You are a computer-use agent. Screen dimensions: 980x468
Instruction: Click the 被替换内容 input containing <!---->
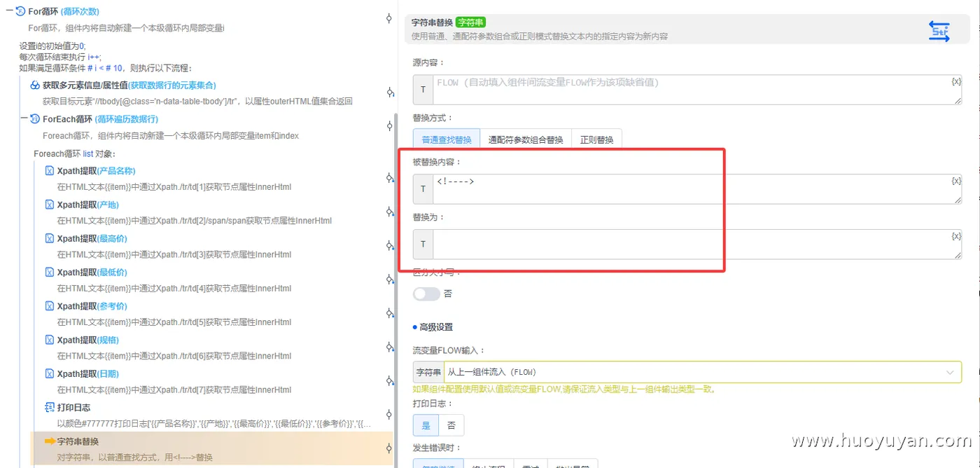pyautogui.click(x=697, y=189)
